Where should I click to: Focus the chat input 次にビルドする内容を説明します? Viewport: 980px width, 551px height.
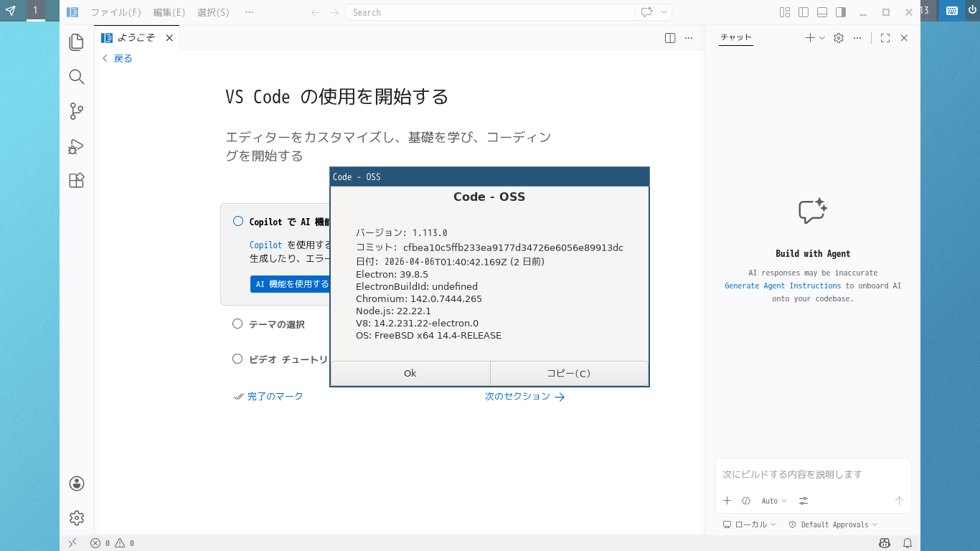click(813, 474)
